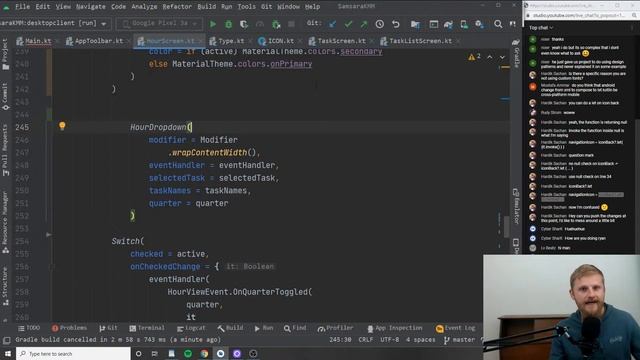Viewport: 640px width, 360px height.
Task: Open Windows Task View from taskbar
Action: coord(155,353)
